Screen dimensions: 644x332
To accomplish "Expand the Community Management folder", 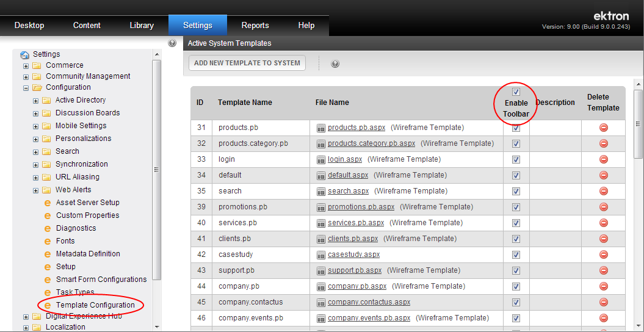I will coord(26,77).
